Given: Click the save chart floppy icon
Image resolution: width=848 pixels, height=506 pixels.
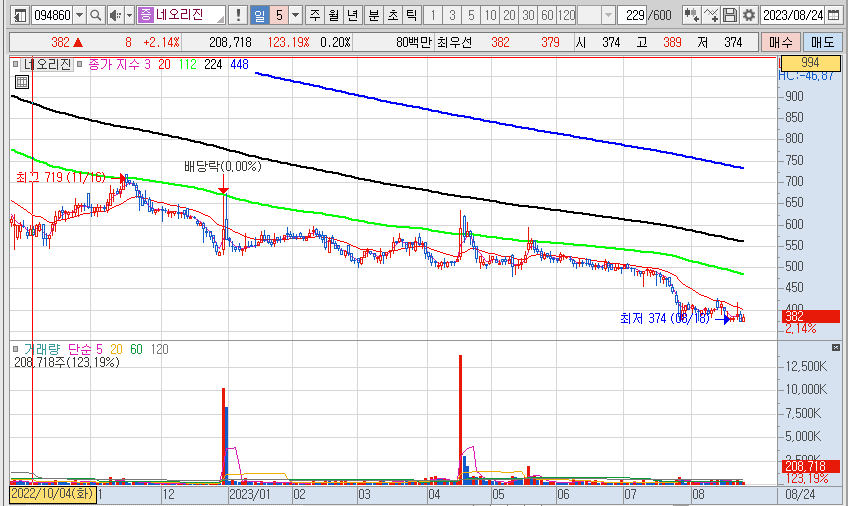Looking at the screenshot, I should [730, 15].
